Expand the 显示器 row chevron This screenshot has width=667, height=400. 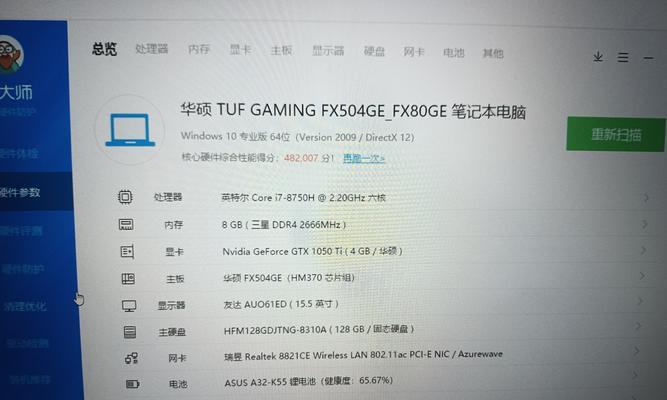640,301
